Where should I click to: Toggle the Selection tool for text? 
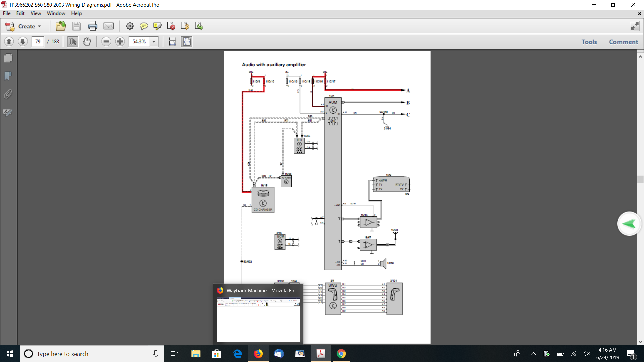pyautogui.click(x=73, y=42)
